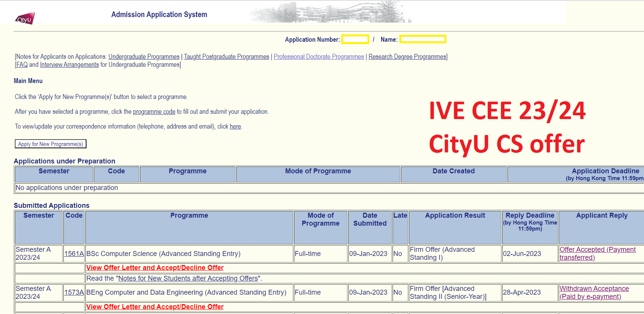Follow the 'programme code' link
Image resolution: width=644 pixels, height=314 pixels.
point(154,111)
